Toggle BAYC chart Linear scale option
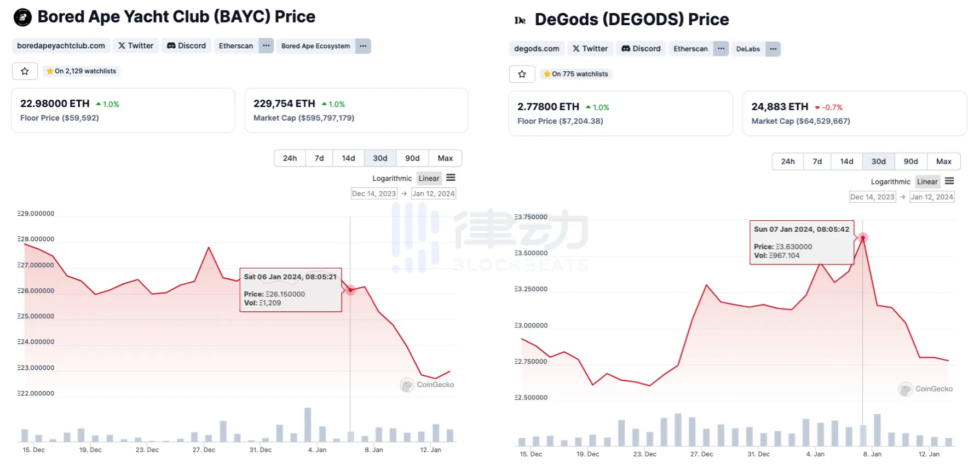Screen dimensions: 980x475 (x=429, y=178)
